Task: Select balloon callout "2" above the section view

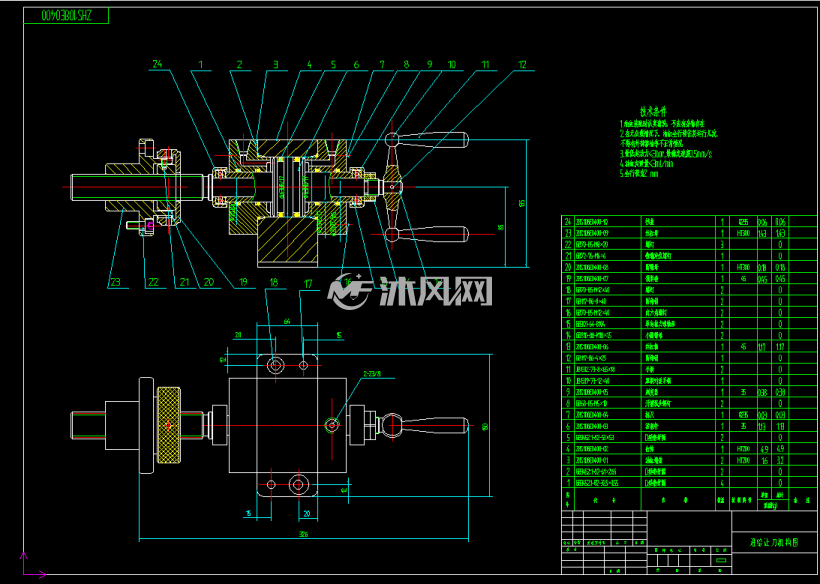Action: (x=240, y=64)
